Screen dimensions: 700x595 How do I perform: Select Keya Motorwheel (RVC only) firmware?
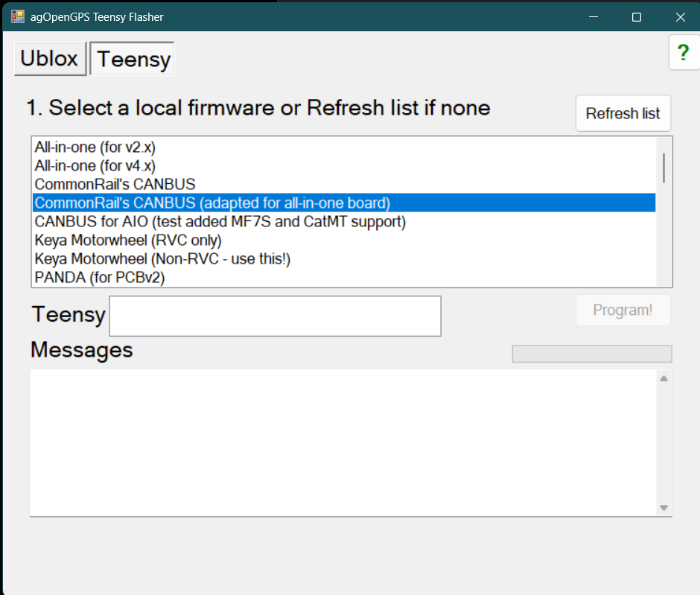pyautogui.click(x=344, y=240)
